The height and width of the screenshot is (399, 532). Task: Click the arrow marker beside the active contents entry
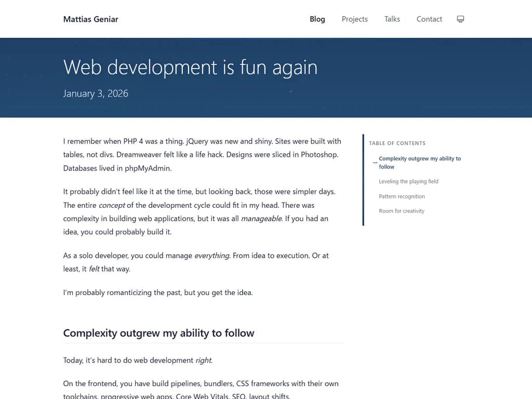(375, 163)
